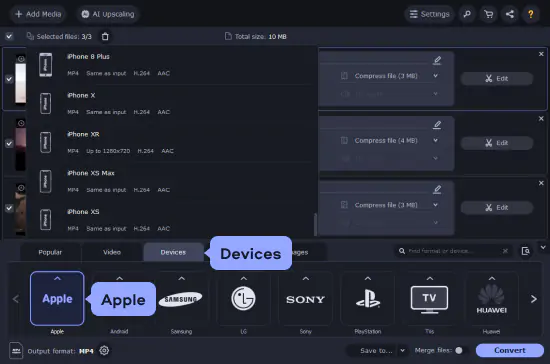Open the search magnifier icon in top bar

467,14
